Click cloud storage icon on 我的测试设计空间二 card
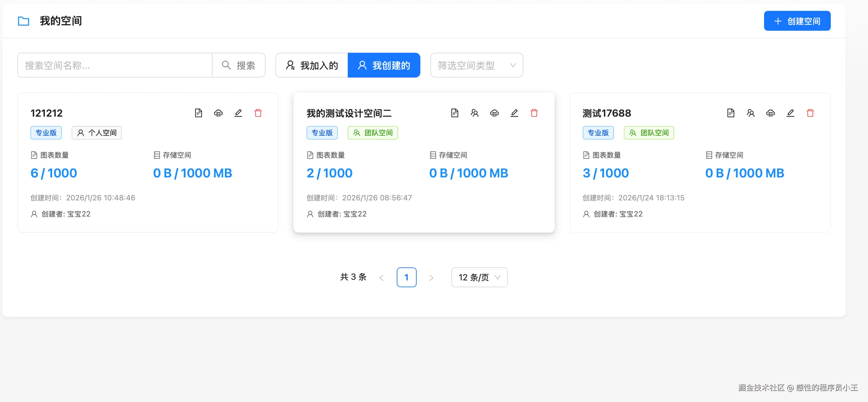Screen dimensions: 868x402 point(494,113)
